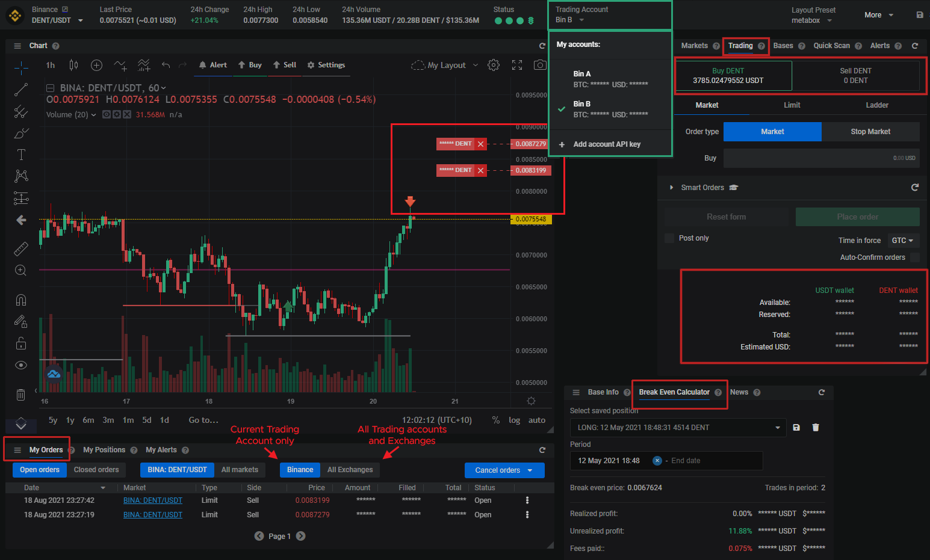Select the Limit order tab

(792, 105)
